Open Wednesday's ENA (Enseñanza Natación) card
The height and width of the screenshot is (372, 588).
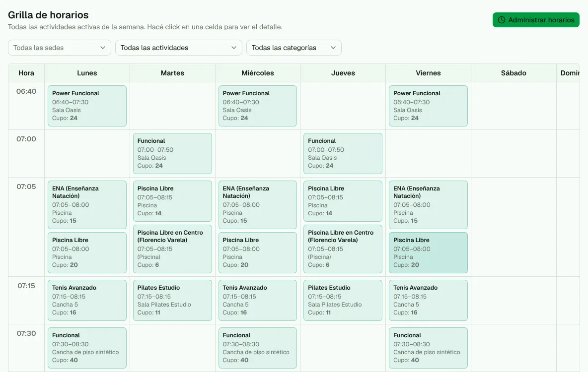258,205
